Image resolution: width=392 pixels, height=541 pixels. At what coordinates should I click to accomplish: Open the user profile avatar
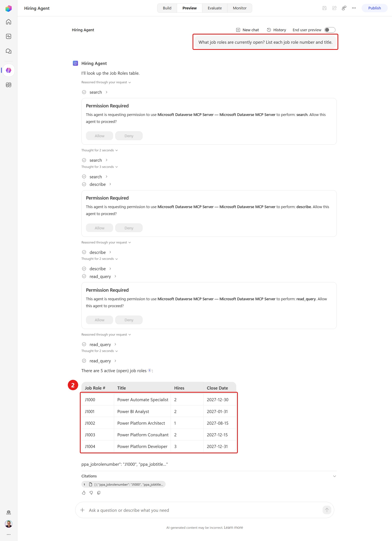pyautogui.click(x=9, y=524)
